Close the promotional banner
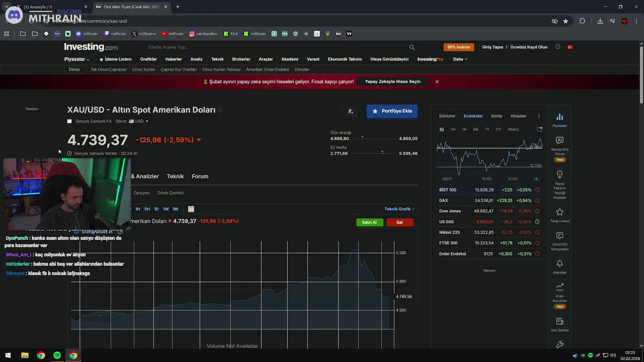The height and width of the screenshot is (362, 644). [x=437, y=81]
